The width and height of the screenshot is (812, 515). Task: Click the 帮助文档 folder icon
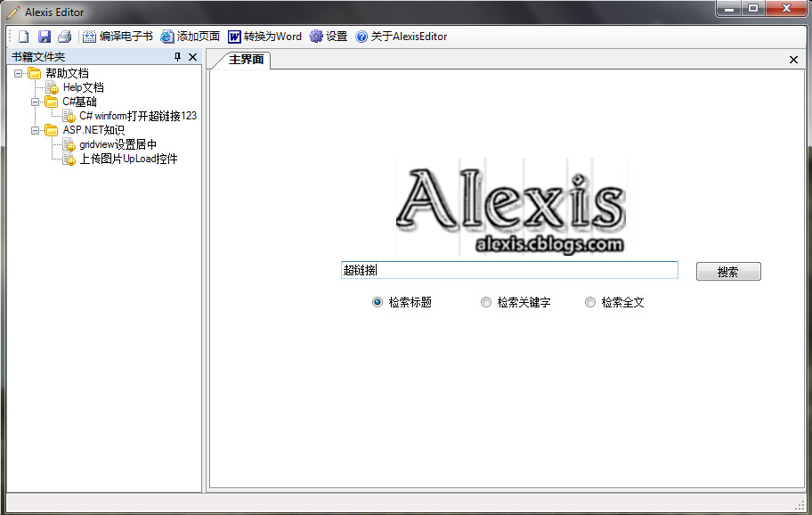point(34,73)
